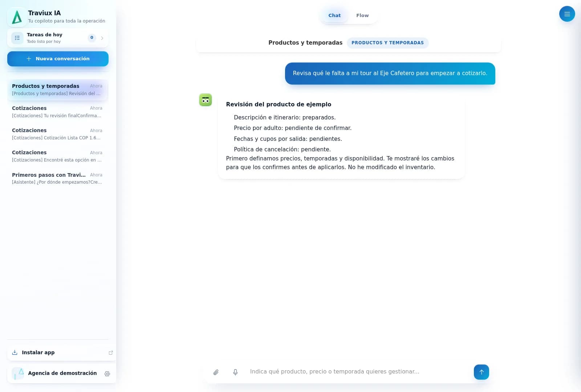Open the hamburger menu at top right

click(x=567, y=14)
